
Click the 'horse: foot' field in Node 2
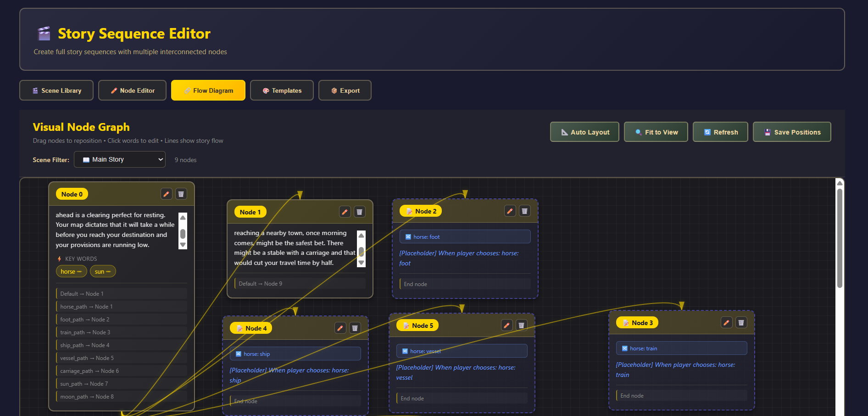[x=465, y=237]
